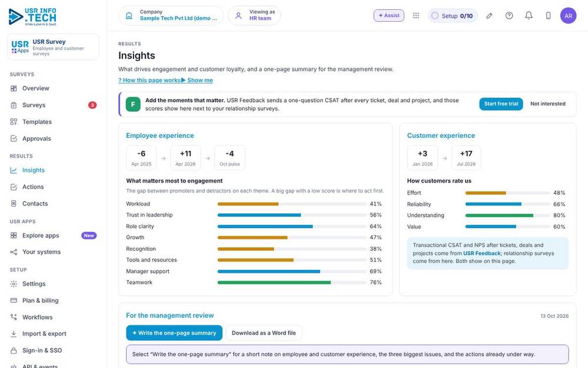Image resolution: width=588 pixels, height=368 pixels.
Task: Select the +17 Jul 2026 customer card
Action: coord(466,158)
